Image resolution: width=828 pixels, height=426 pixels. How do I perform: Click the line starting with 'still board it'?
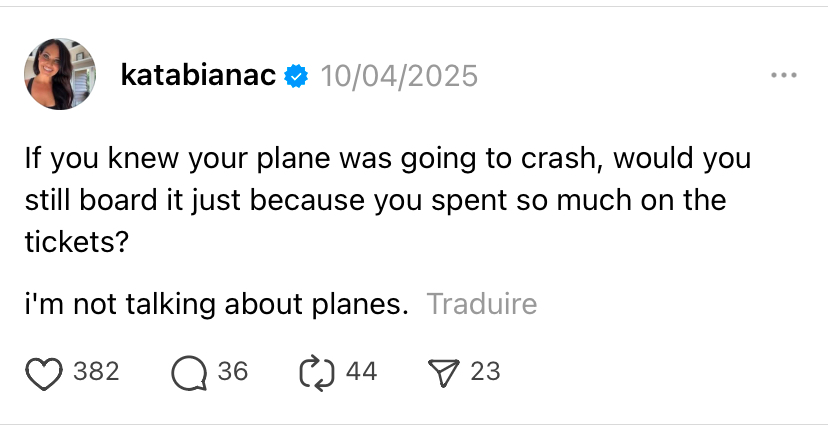375,201
